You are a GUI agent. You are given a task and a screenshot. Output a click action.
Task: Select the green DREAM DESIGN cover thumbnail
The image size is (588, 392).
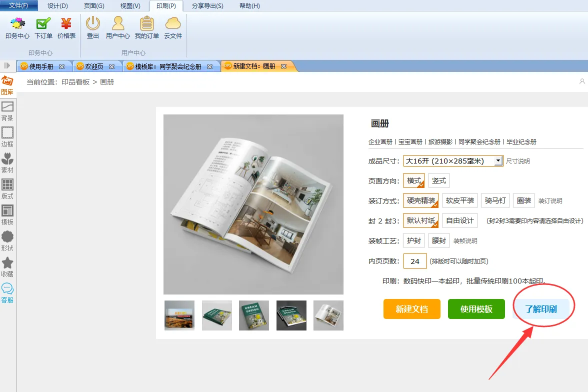254,315
